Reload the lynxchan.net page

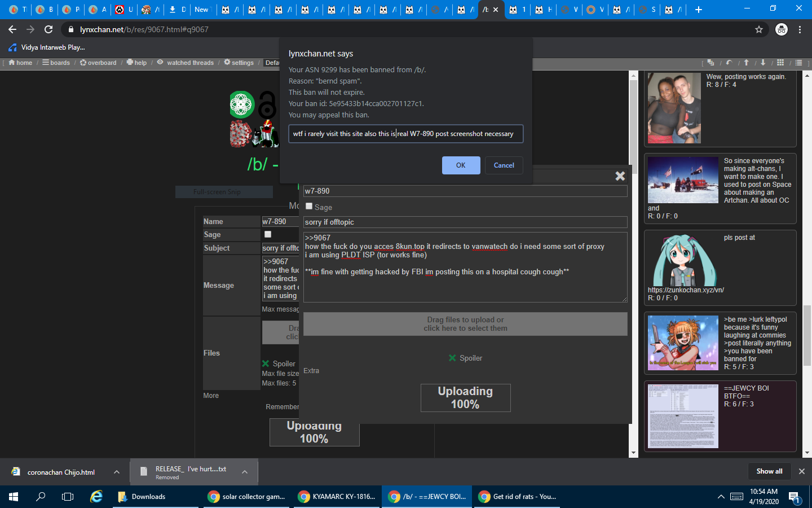tap(48, 29)
